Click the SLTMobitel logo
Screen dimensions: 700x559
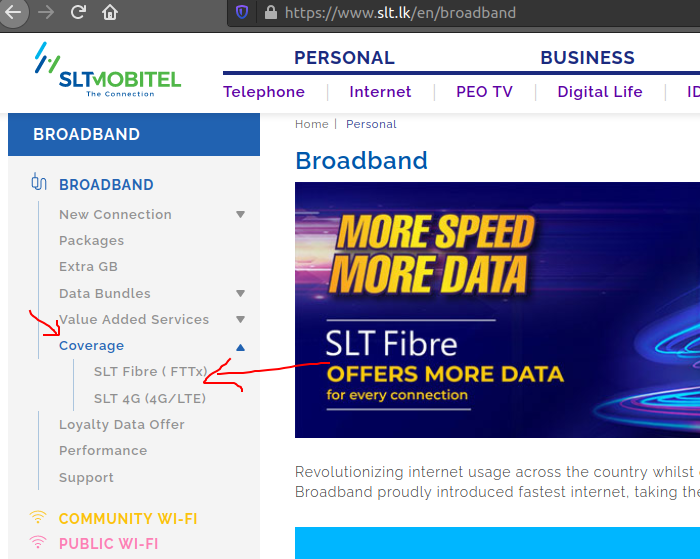point(108,70)
